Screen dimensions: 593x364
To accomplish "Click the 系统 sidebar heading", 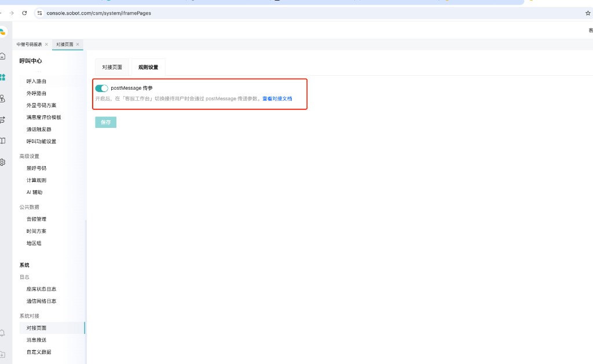I will [24, 265].
